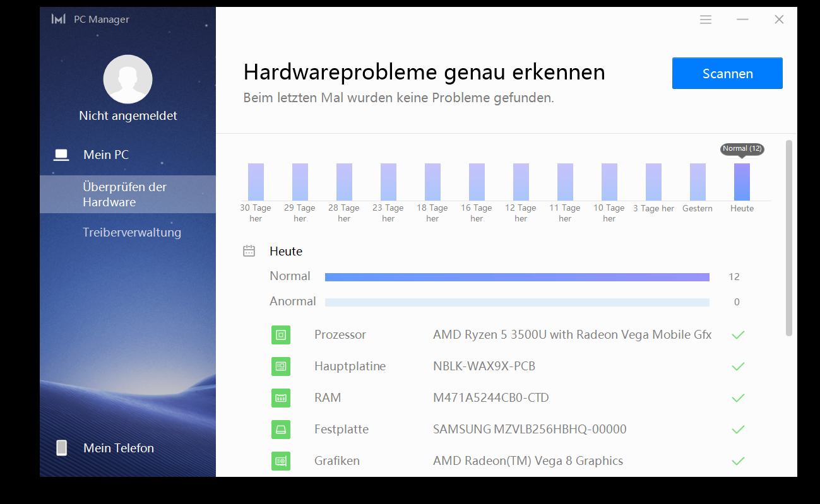Click the SAMSUNG MZVLB256HBHQ-00000 text

coord(530,430)
